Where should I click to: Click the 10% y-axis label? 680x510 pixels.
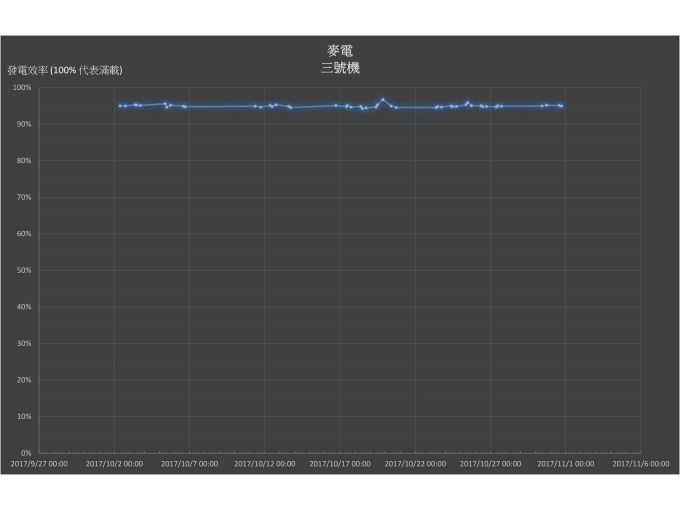24,416
